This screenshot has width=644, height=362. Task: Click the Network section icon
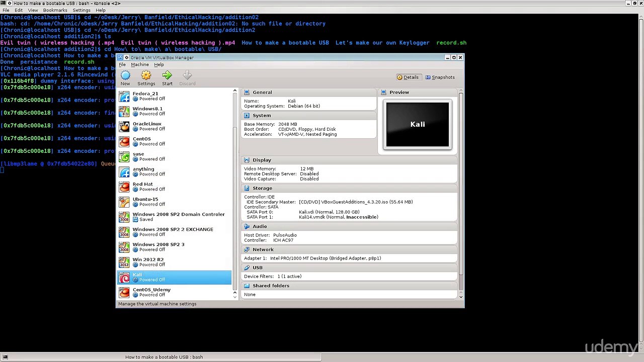click(x=247, y=249)
